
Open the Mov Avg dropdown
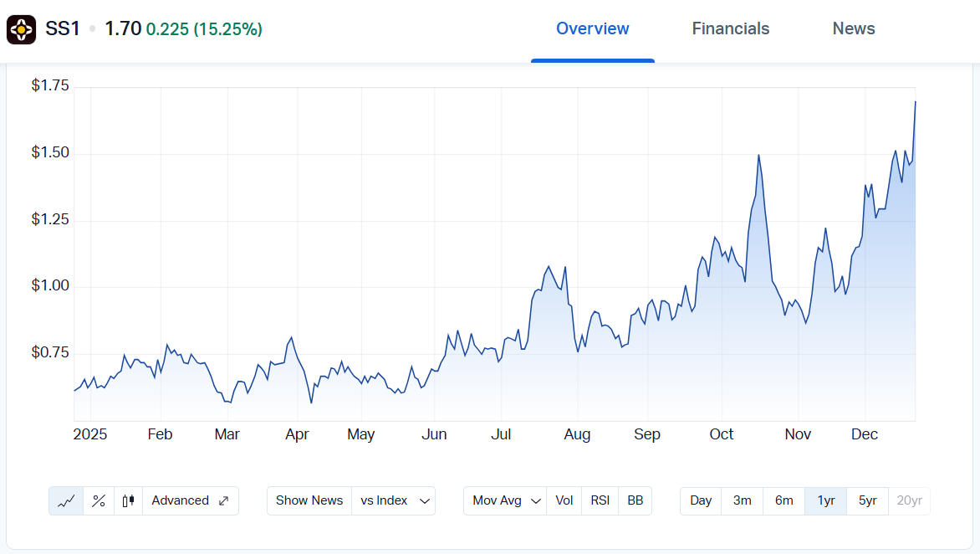(x=507, y=501)
